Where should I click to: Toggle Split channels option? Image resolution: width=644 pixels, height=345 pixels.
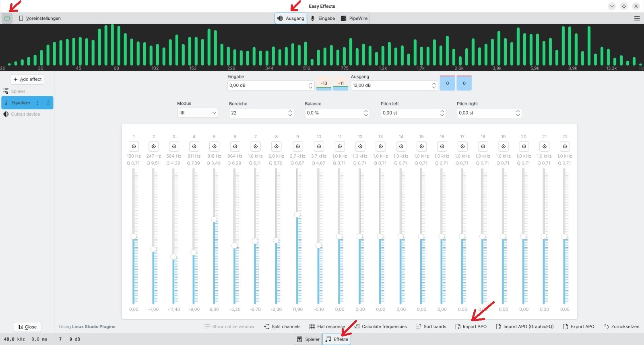coord(282,327)
